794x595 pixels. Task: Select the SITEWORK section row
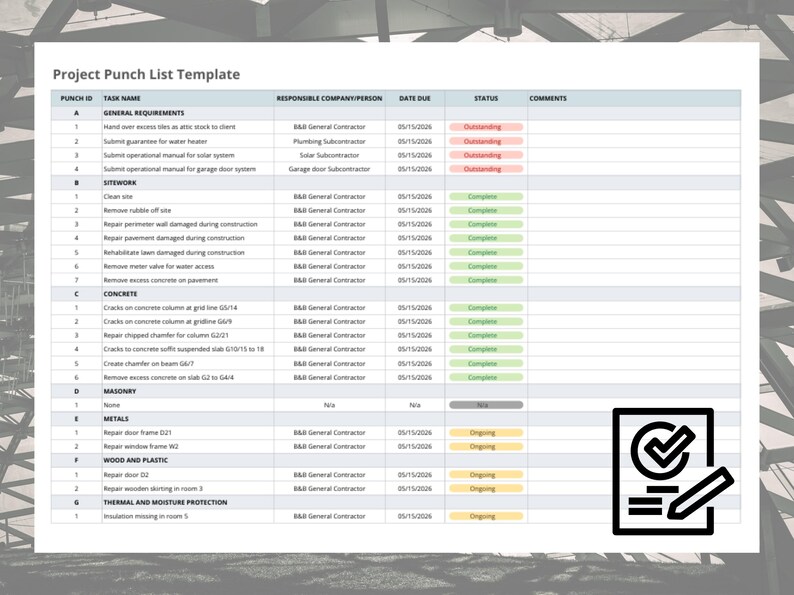[395, 183]
